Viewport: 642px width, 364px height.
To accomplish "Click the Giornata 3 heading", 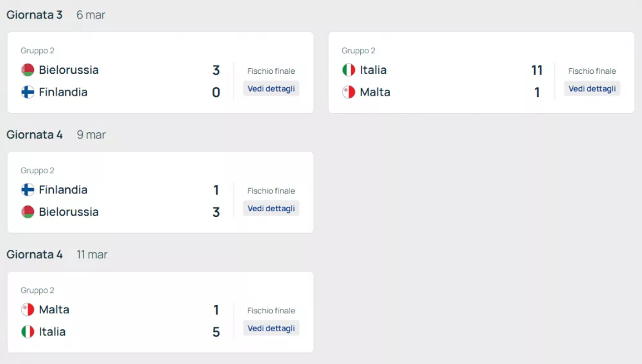I will click(35, 15).
